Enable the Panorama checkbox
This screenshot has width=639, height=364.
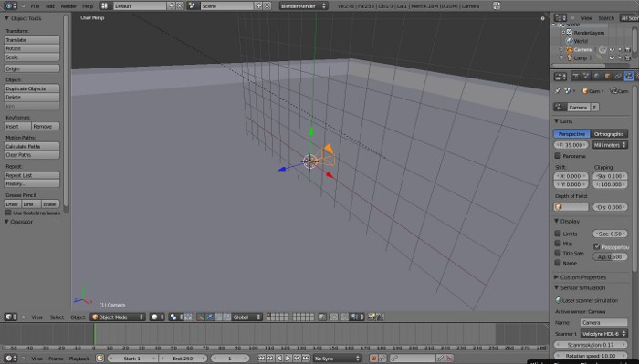(558, 155)
